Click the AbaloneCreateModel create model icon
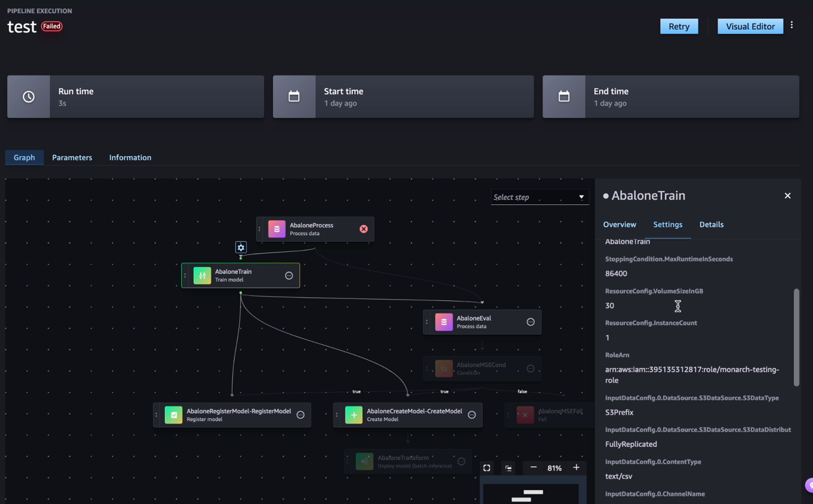 point(353,415)
